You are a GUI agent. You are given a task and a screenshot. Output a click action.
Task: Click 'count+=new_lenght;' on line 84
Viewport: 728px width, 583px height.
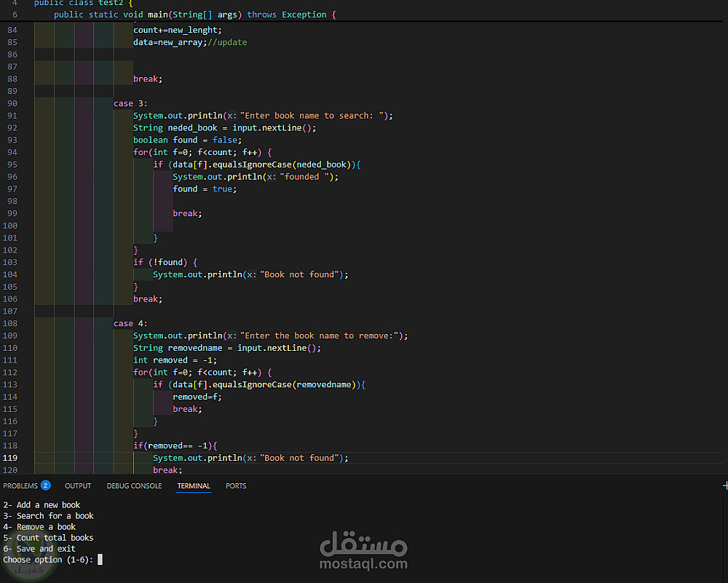178,30
